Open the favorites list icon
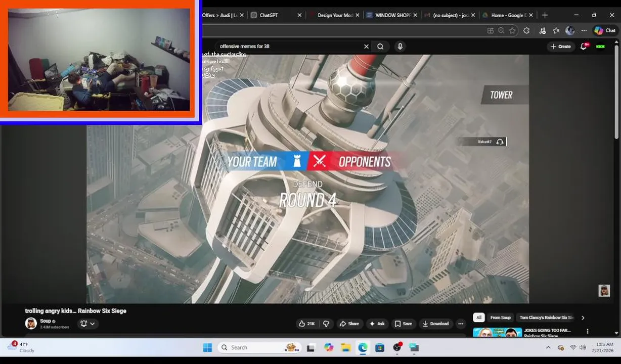This screenshot has height=364, width=621. (x=556, y=31)
